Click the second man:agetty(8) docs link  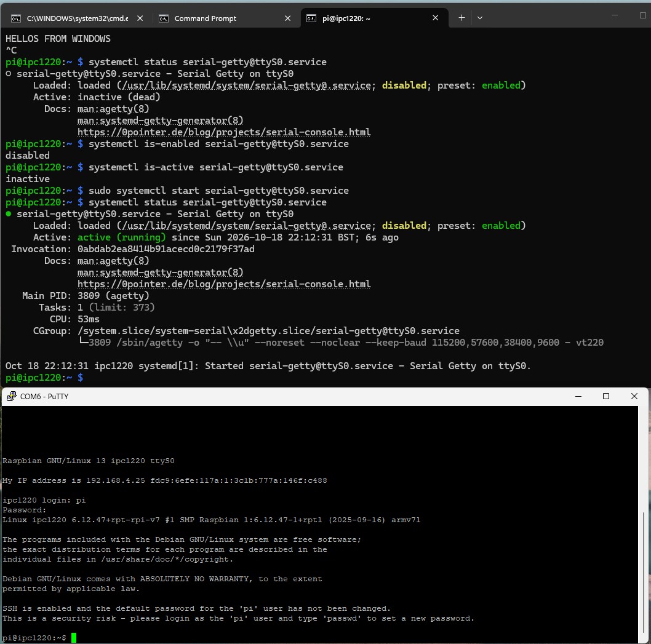coord(113,261)
